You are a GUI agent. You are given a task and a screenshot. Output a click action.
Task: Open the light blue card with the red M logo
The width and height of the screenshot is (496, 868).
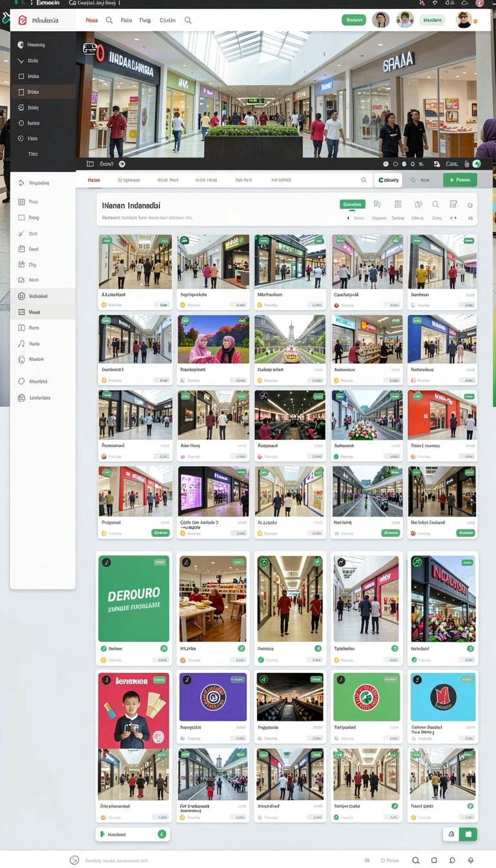click(443, 697)
